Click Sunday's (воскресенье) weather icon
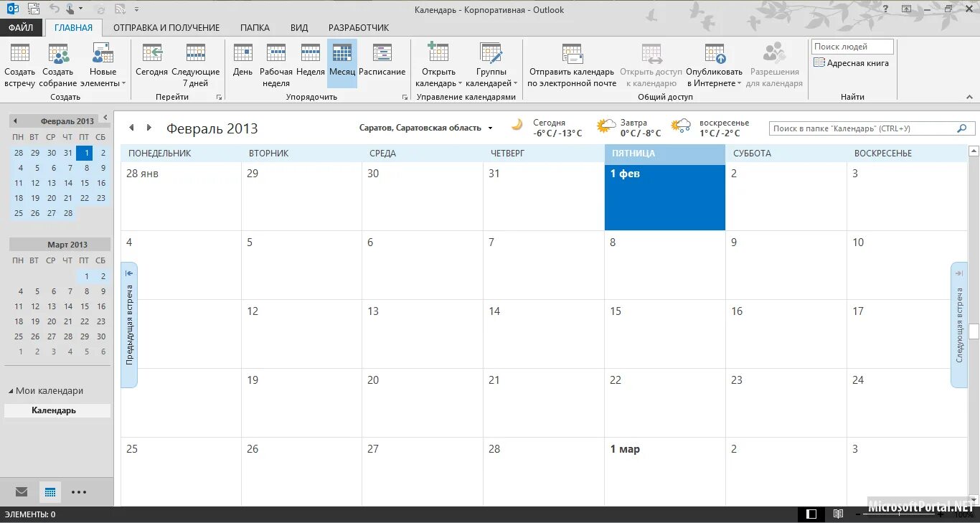 (681, 126)
